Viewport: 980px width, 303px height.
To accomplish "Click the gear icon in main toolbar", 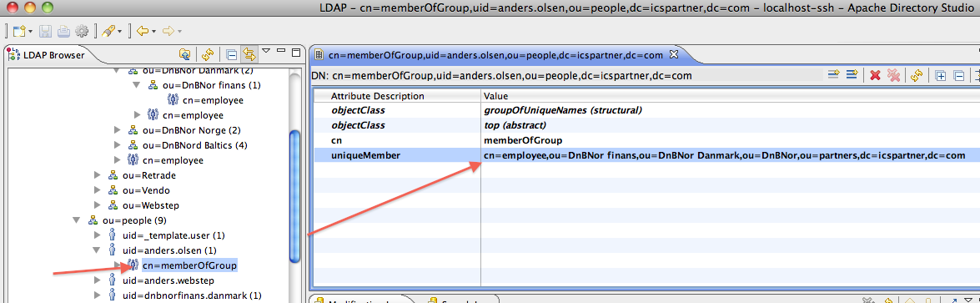I will pos(81,31).
